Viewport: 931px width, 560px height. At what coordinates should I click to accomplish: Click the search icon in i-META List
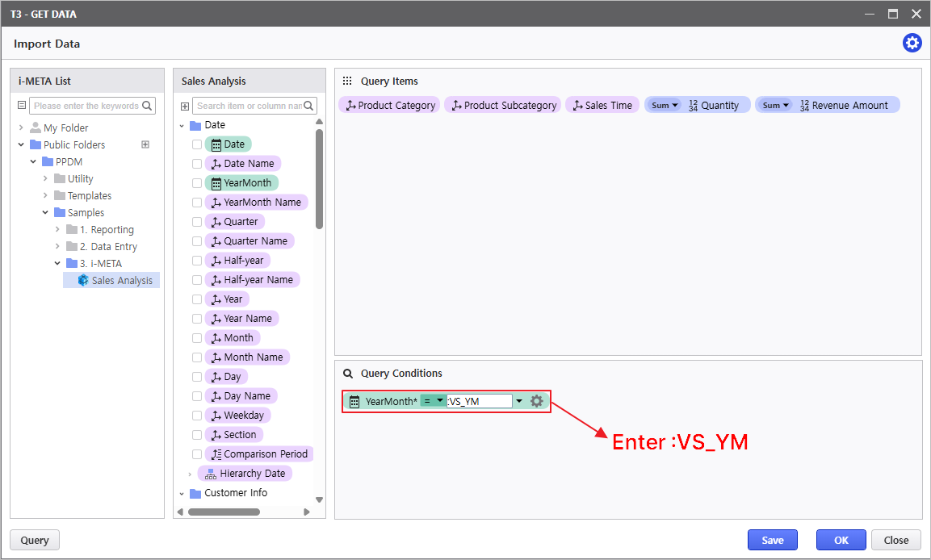click(x=147, y=106)
